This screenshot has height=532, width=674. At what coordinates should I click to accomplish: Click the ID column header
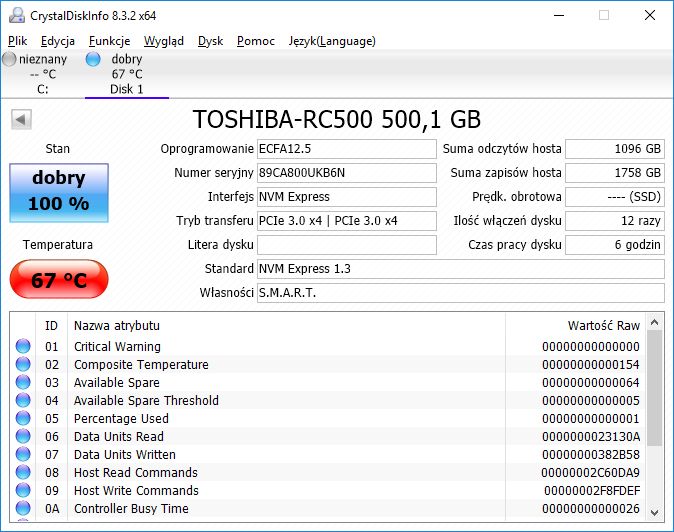point(51,325)
